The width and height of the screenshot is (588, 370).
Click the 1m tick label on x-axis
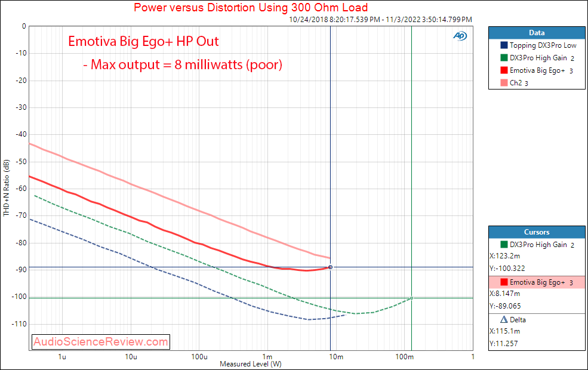[267, 356]
